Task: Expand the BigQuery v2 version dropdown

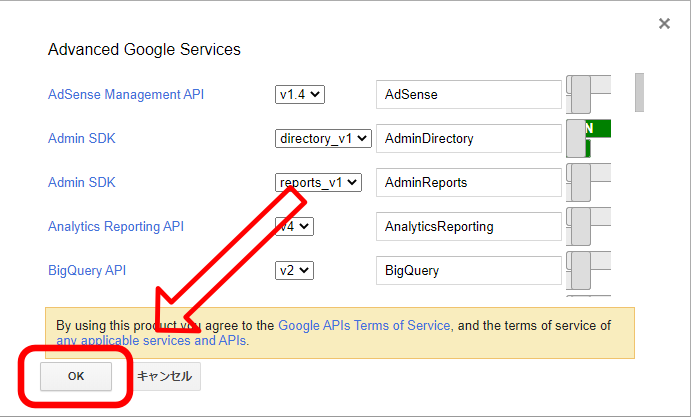Action: pyautogui.click(x=295, y=271)
